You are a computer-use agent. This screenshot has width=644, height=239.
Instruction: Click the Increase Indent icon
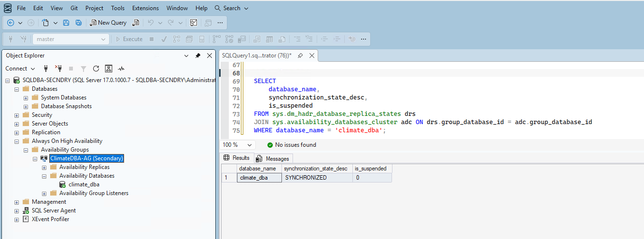[x=337, y=39]
